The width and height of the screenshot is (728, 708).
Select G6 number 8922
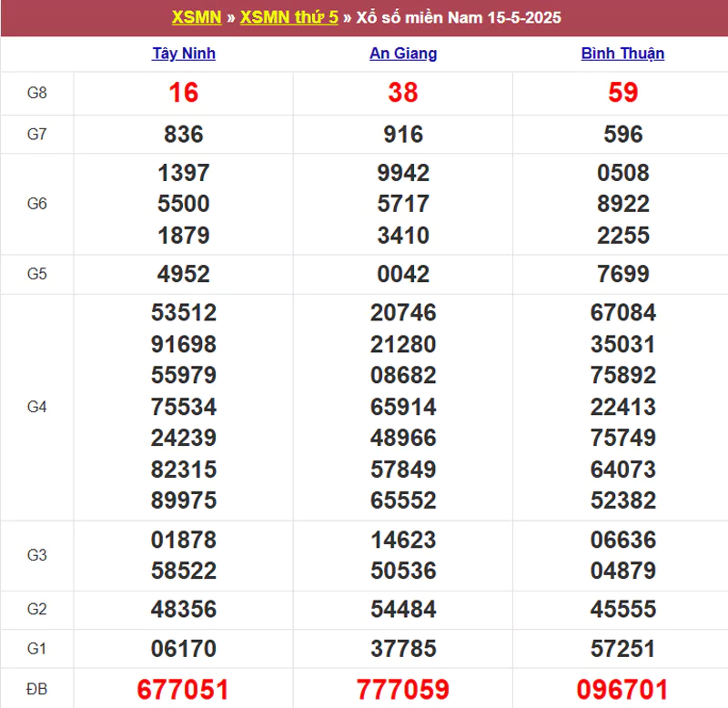click(x=623, y=203)
